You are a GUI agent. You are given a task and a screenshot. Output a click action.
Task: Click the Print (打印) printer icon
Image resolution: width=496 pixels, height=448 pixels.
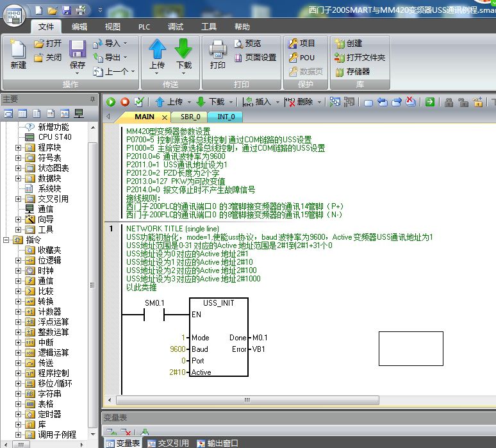(x=218, y=50)
